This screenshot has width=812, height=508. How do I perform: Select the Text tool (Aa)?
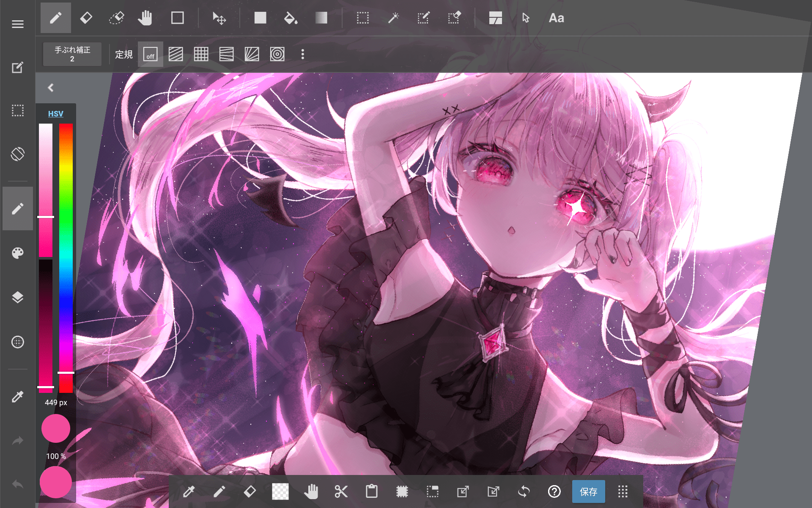click(556, 18)
